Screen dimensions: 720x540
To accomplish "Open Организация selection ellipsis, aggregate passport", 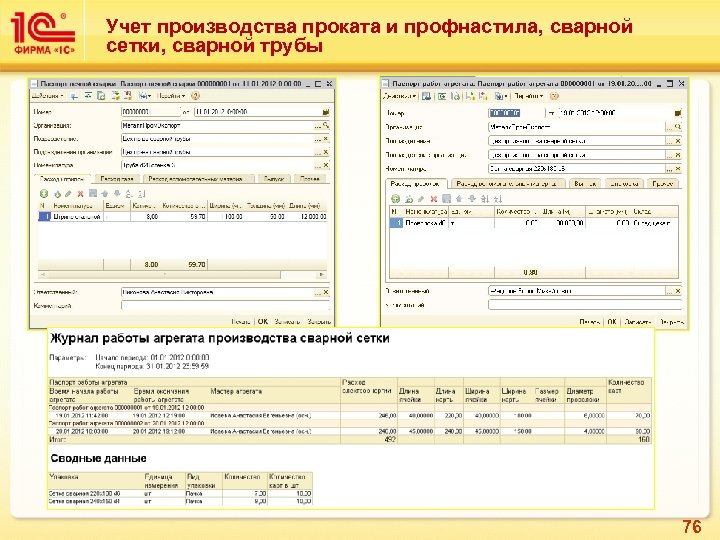I will tap(669, 127).
